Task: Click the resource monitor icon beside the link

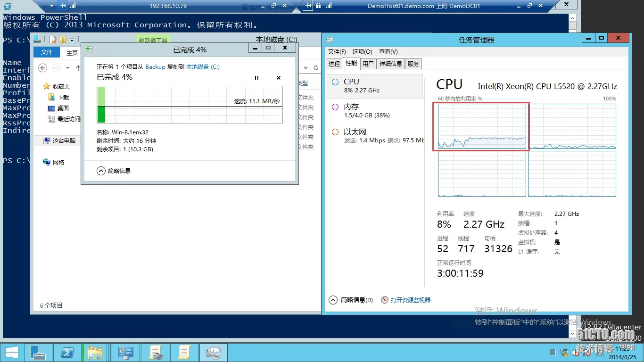Action: [385, 300]
